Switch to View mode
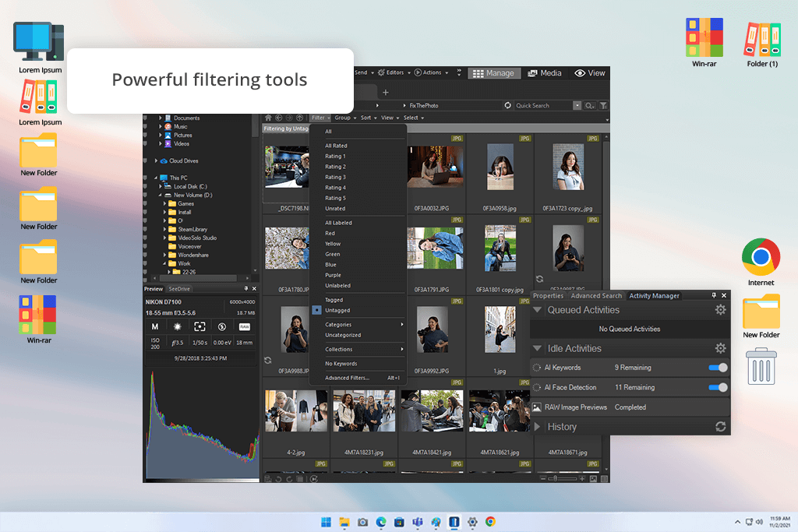Viewport: 798px width, 532px height. click(x=590, y=73)
